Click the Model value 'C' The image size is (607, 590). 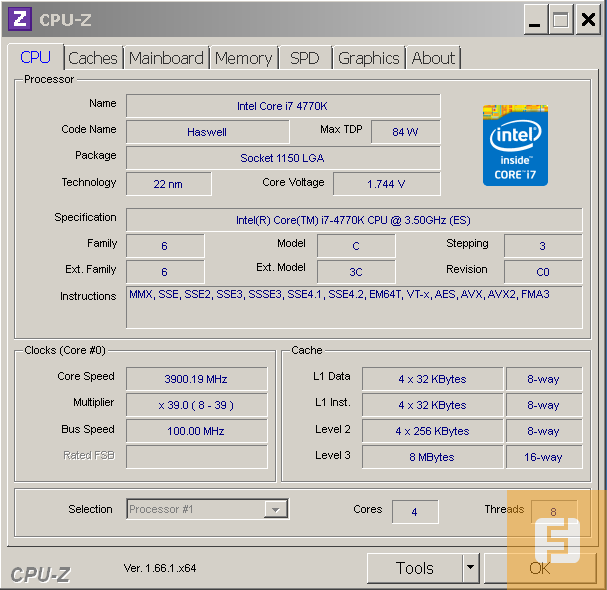[356, 246]
